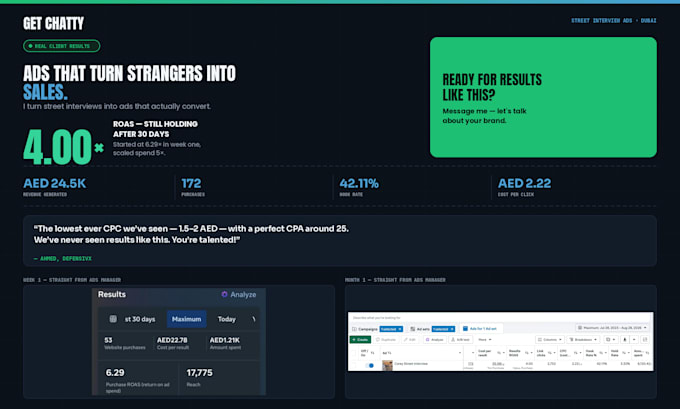Click the Analyze sparkle icon in Results panel

[224, 294]
